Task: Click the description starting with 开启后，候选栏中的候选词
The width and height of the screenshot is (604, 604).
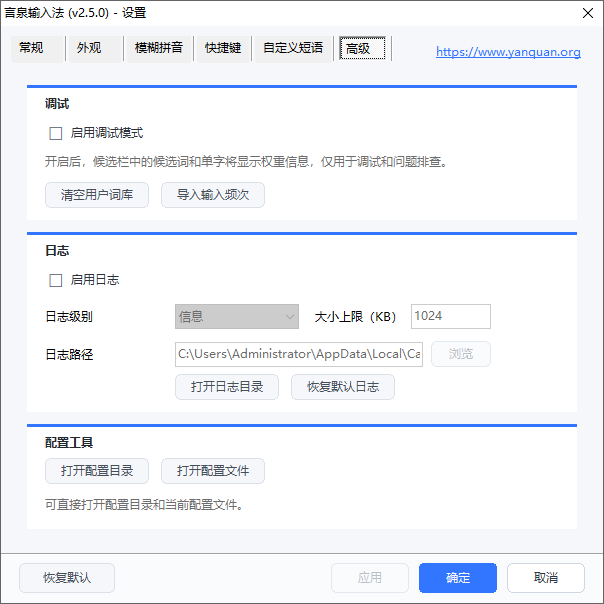Action: (x=247, y=161)
